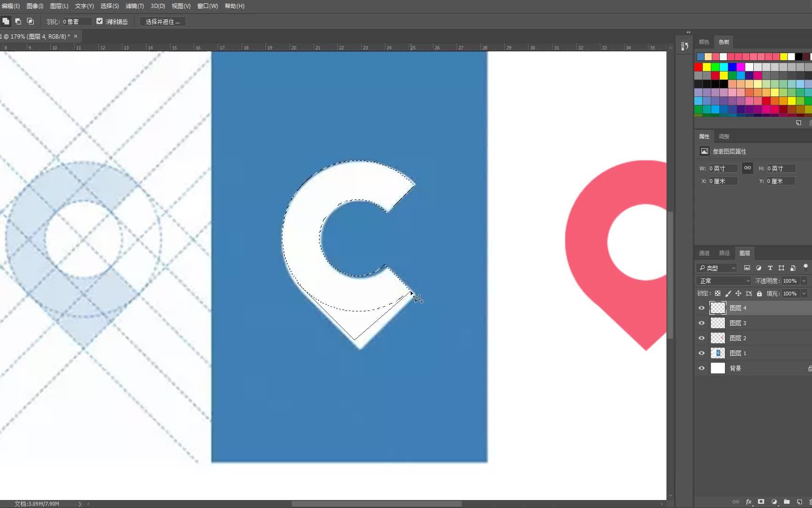Lock transparent pixels icon

(718, 294)
